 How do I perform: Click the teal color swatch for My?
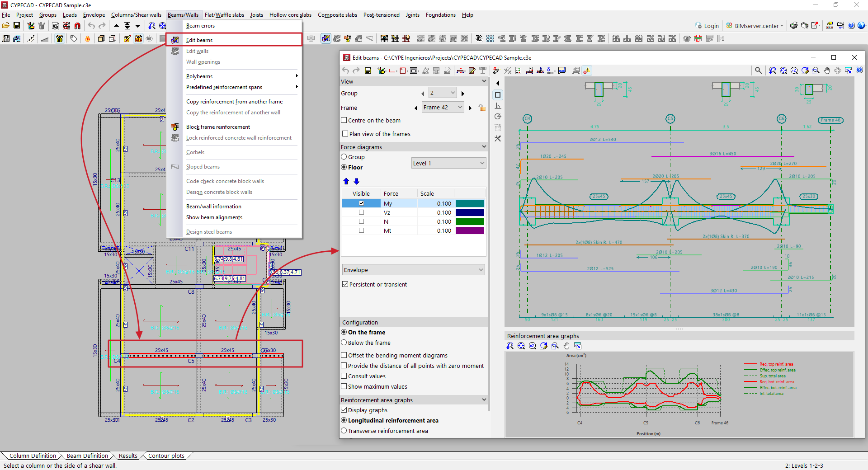click(x=469, y=203)
